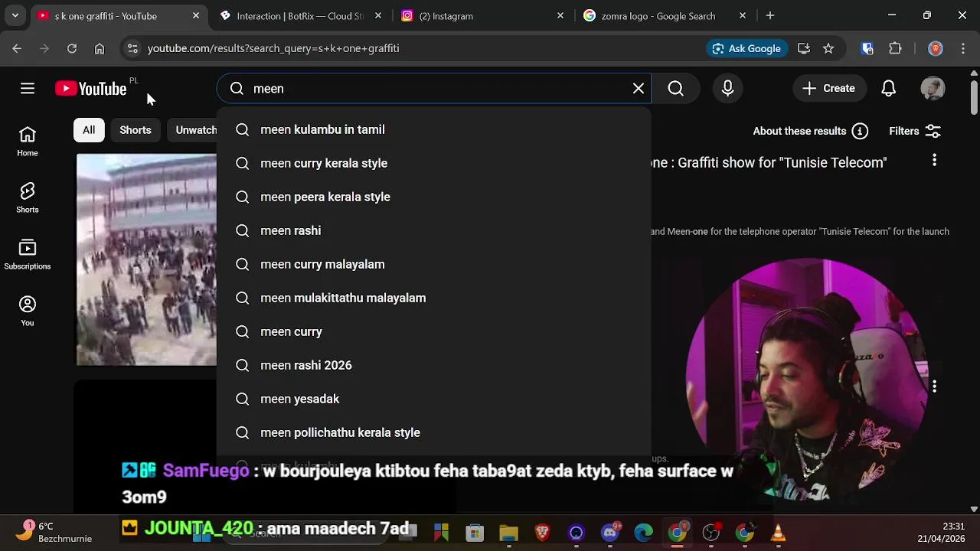Choose the plain meen curry suggestion

point(434,331)
